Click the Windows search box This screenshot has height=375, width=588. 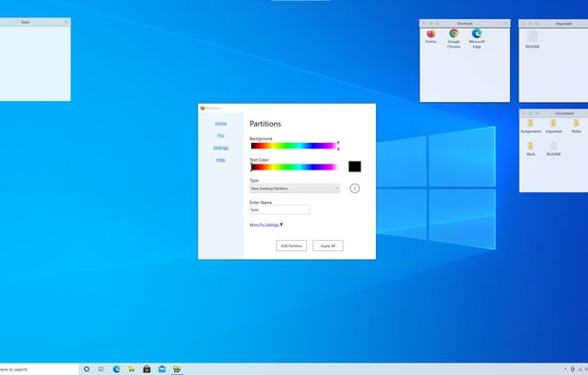coord(39,369)
